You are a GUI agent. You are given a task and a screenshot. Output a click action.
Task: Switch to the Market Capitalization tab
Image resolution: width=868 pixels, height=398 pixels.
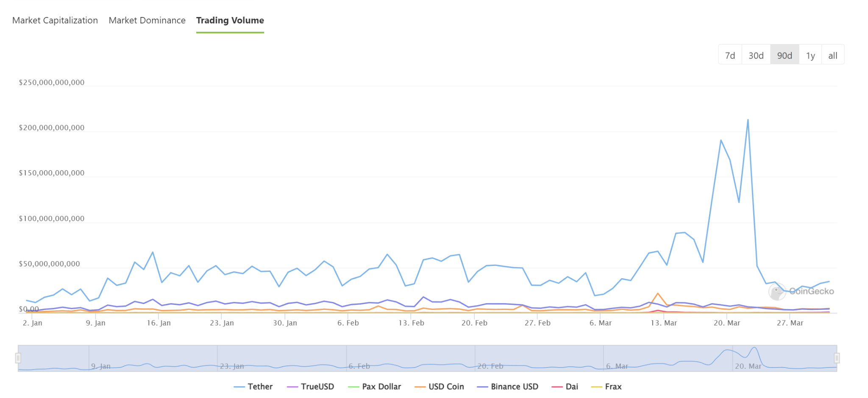(x=55, y=20)
